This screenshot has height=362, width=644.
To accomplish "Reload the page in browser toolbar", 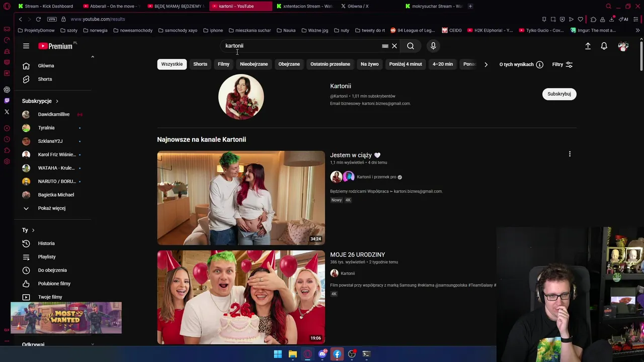I will (38, 19).
